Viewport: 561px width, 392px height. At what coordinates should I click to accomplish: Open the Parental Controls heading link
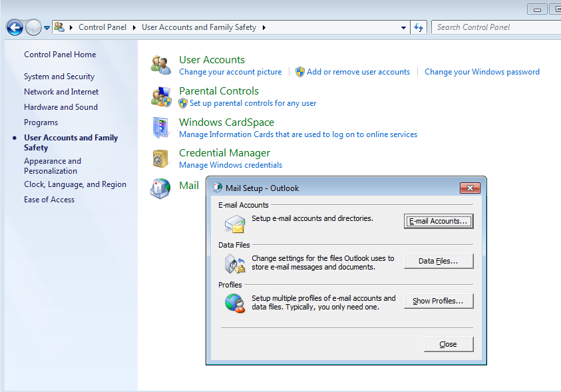[219, 91]
